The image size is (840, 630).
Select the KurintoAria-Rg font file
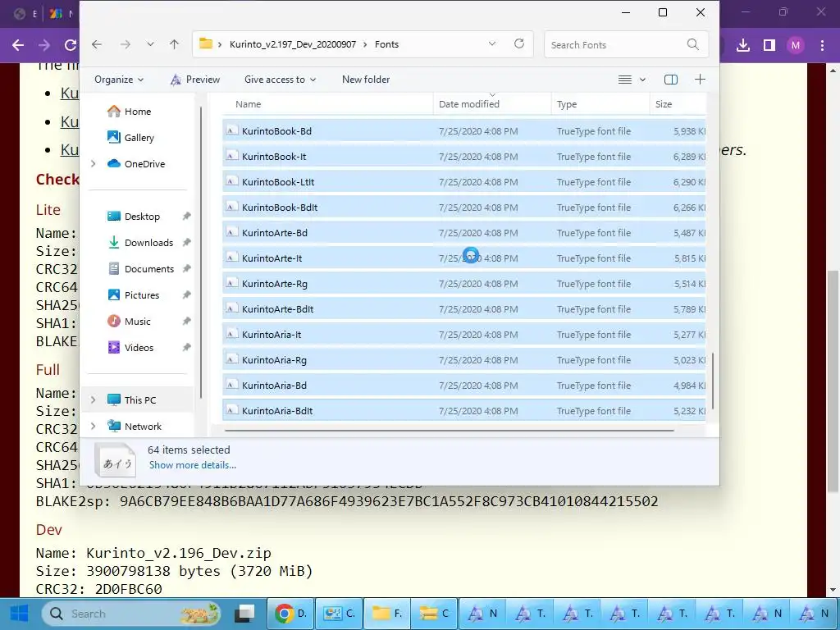click(x=464, y=360)
